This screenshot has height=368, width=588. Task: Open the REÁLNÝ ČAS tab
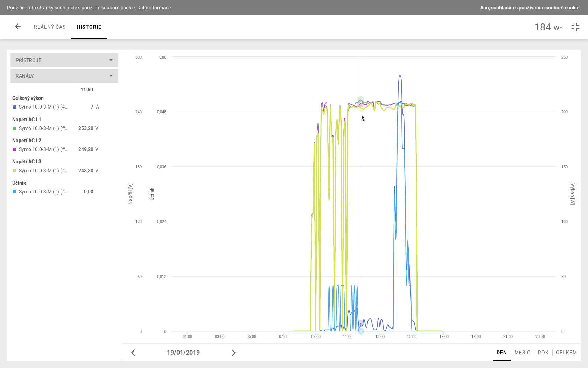pyautogui.click(x=50, y=27)
